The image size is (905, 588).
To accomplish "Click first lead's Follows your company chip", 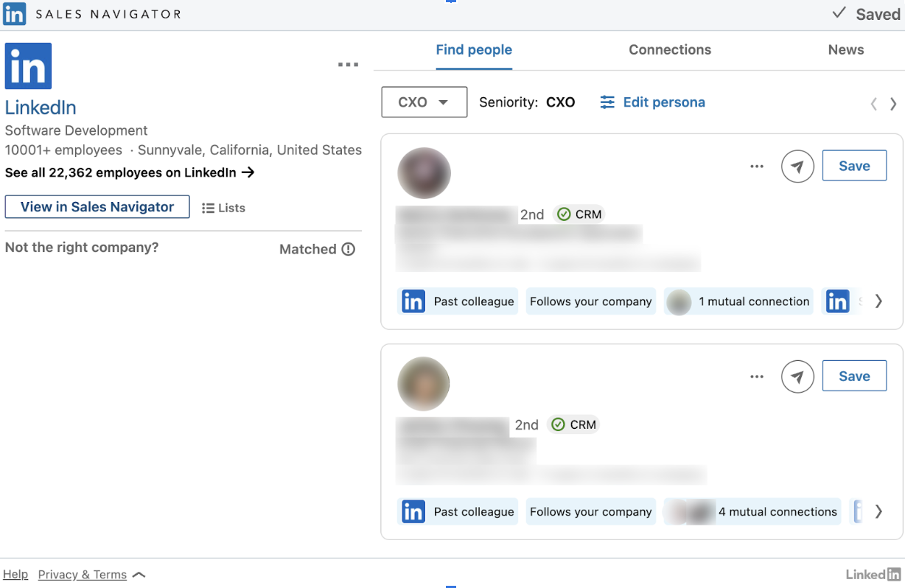I will [590, 301].
